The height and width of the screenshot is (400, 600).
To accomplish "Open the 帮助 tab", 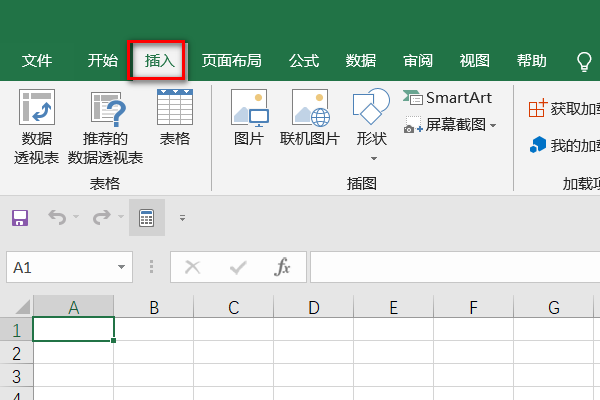I will 532,60.
